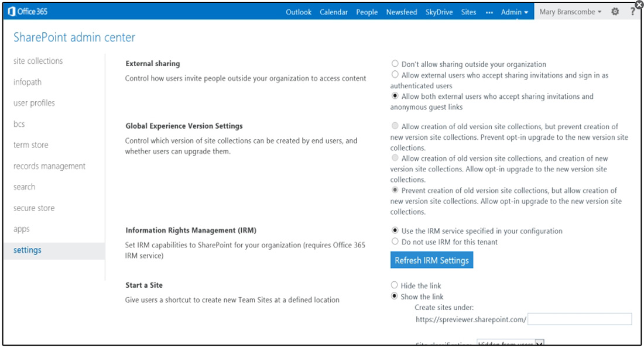Close the overlay with the X icon

click(x=639, y=5)
